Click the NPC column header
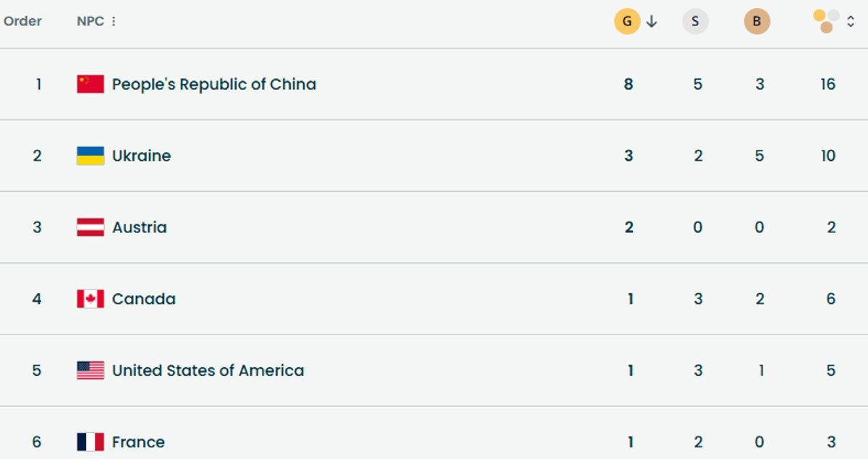The height and width of the screenshot is (459, 868). 90,22
